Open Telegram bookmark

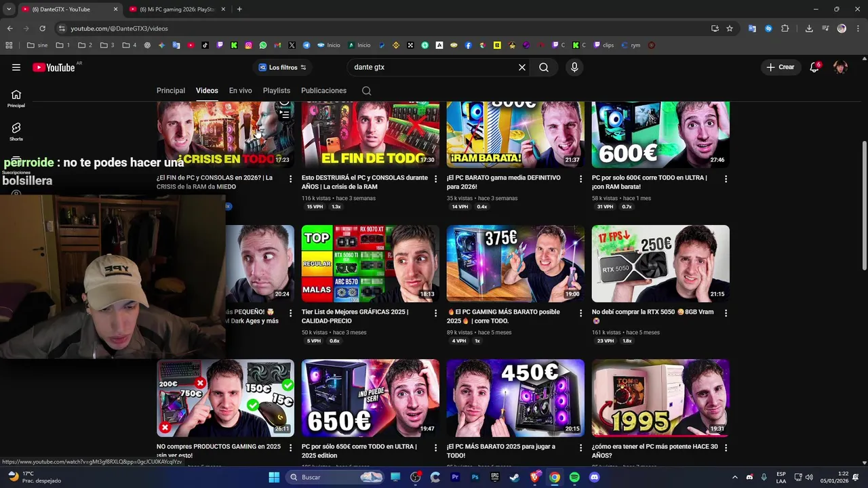[307, 45]
